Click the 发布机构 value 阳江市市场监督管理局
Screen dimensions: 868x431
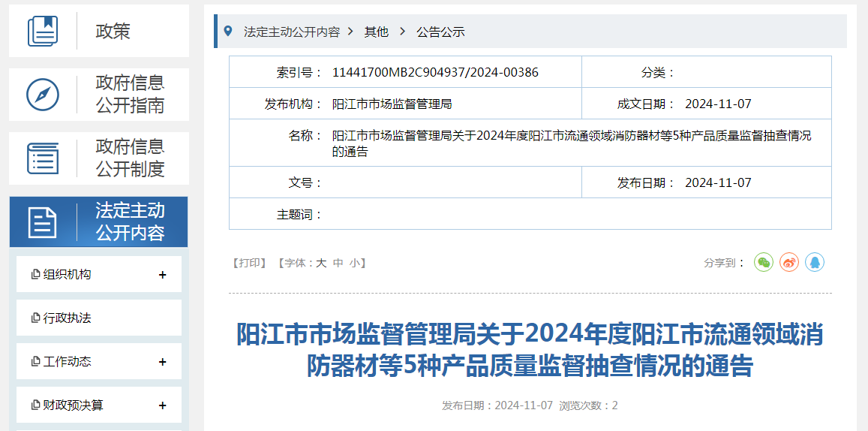tap(392, 104)
